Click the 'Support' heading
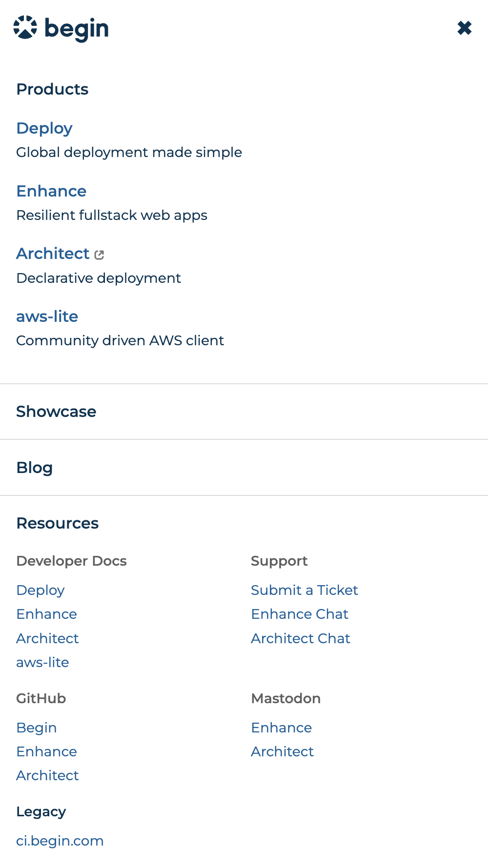 [x=279, y=561]
